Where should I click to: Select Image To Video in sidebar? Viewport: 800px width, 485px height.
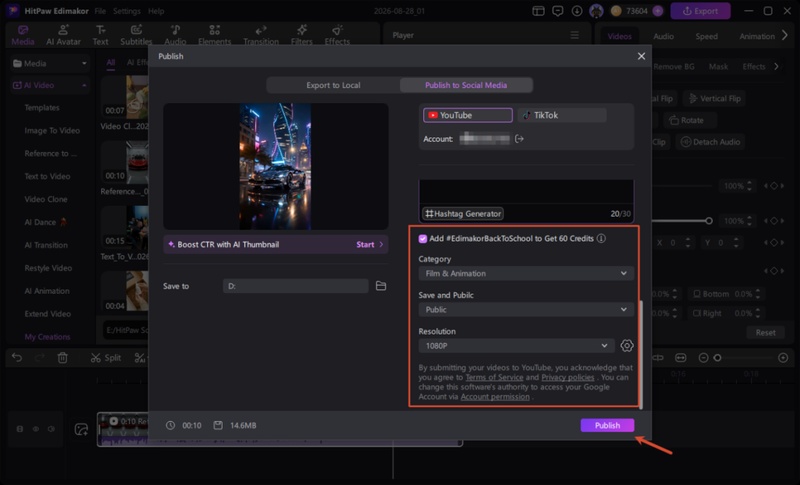[x=52, y=131]
